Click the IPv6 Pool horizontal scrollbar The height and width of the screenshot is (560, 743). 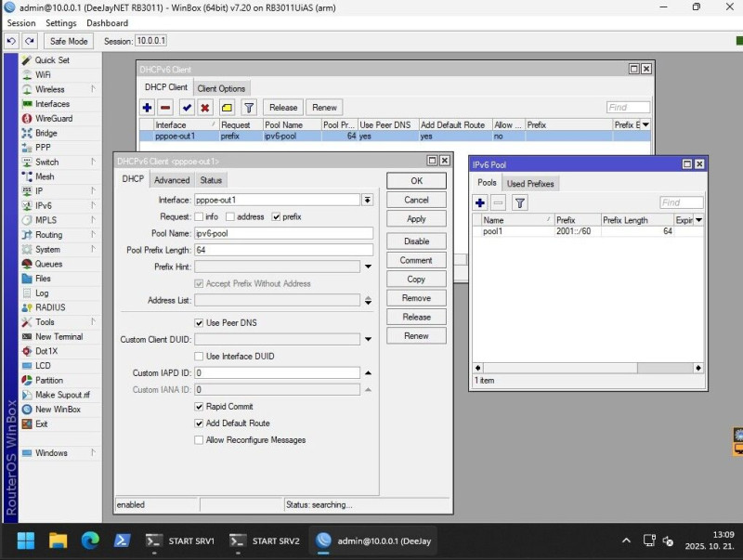click(x=588, y=368)
